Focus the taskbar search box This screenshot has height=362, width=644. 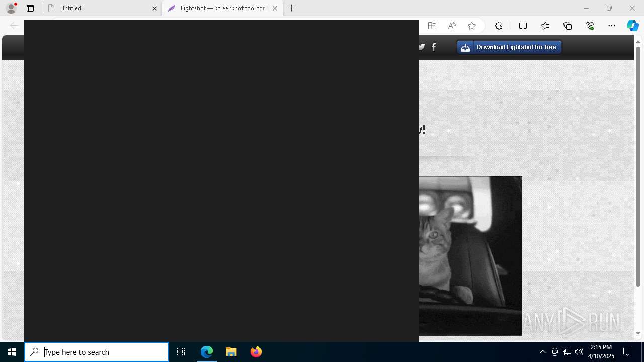pyautogui.click(x=97, y=352)
